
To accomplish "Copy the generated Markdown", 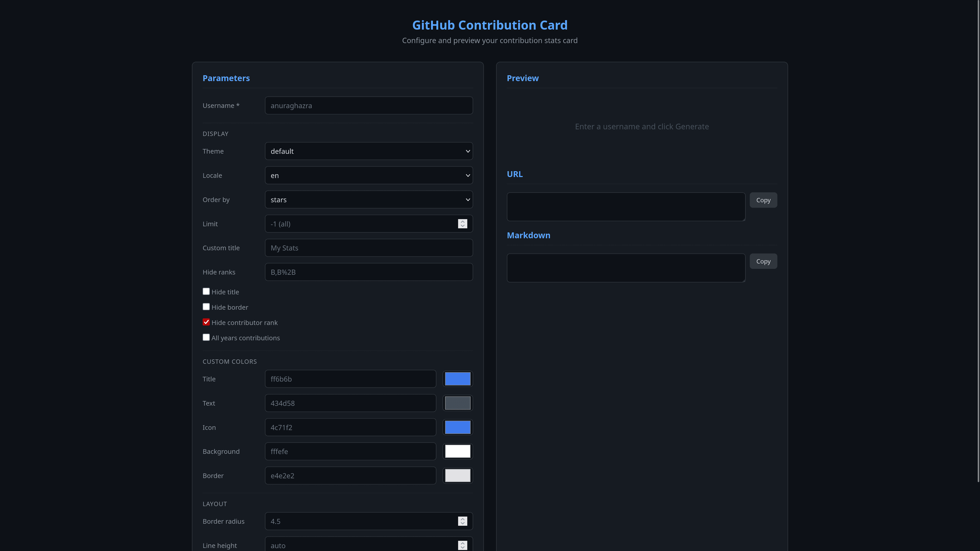I will coord(763,261).
